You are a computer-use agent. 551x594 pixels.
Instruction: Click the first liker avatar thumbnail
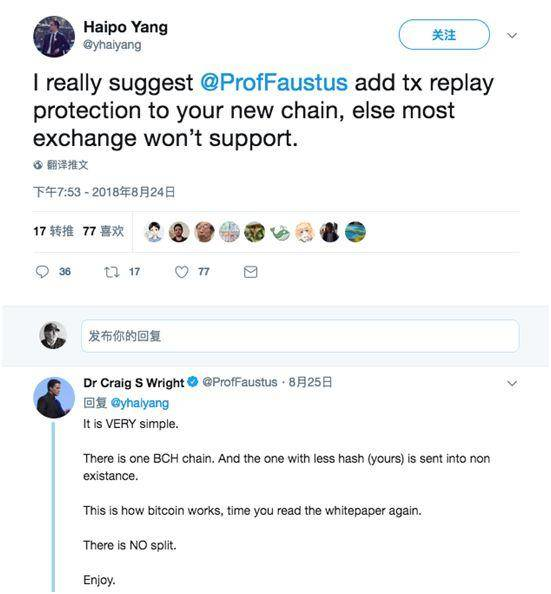tap(154, 232)
